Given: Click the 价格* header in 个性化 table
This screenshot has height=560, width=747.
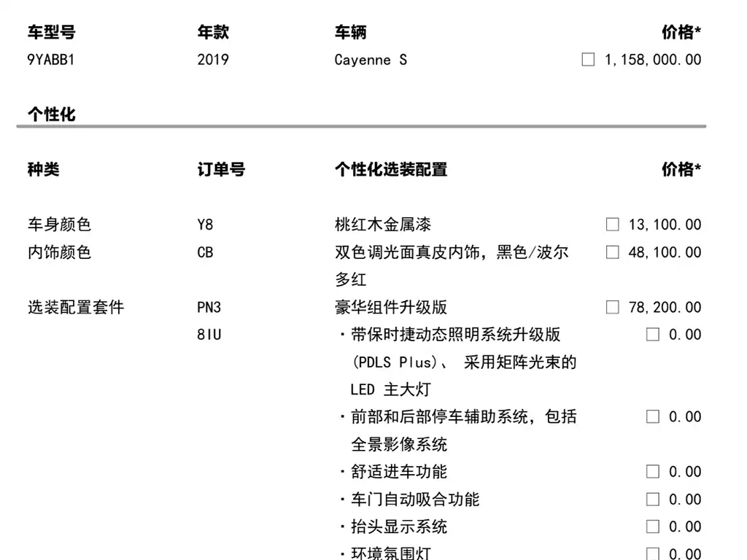Looking at the screenshot, I should [x=681, y=169].
